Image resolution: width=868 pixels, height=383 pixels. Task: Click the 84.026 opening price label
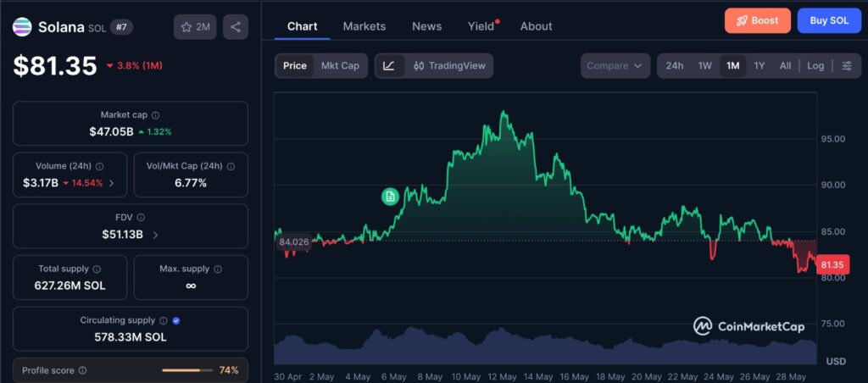coord(293,241)
